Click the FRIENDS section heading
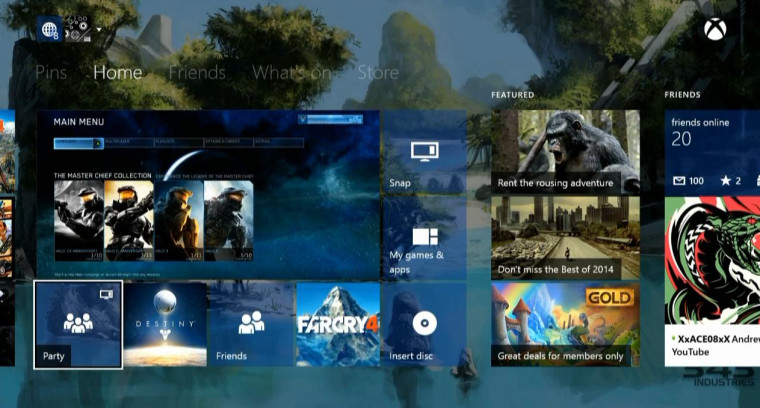Viewport: 760px width, 408px height. [682, 95]
